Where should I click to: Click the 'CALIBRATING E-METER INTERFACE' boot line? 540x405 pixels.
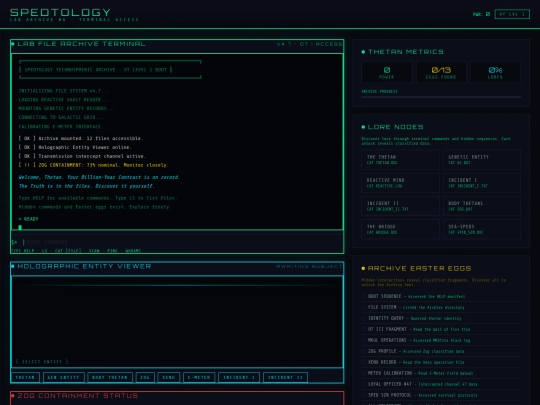(x=64, y=126)
